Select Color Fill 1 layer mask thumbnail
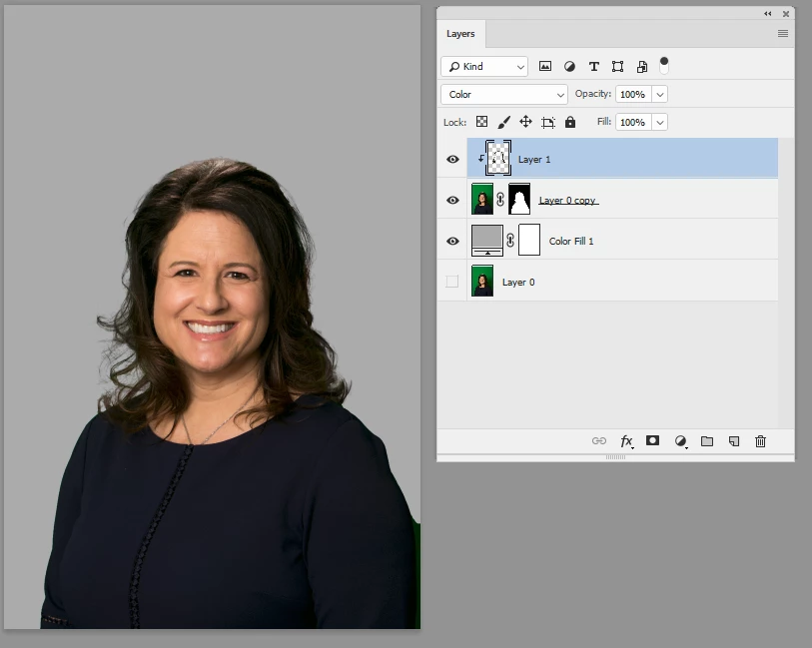Screen dimensions: 812x648 pos(529,240)
